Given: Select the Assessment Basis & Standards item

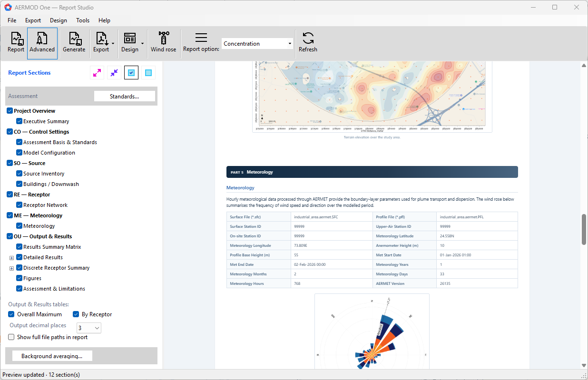Looking at the screenshot, I should [x=60, y=142].
